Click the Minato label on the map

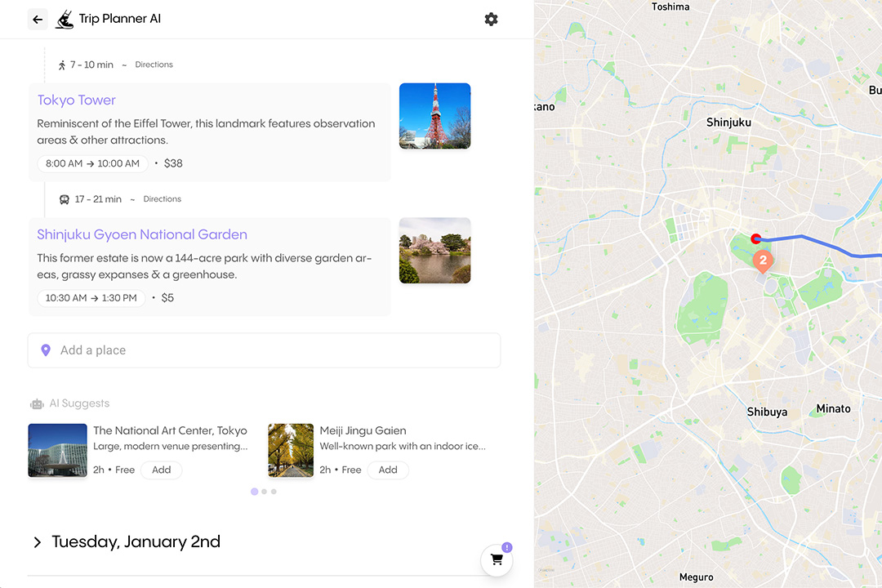(833, 409)
